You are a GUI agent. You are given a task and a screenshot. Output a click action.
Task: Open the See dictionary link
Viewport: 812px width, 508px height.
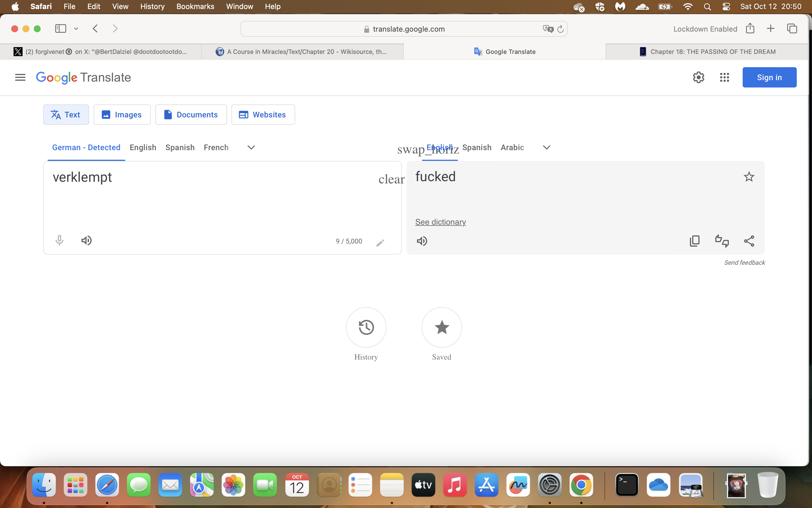click(441, 222)
